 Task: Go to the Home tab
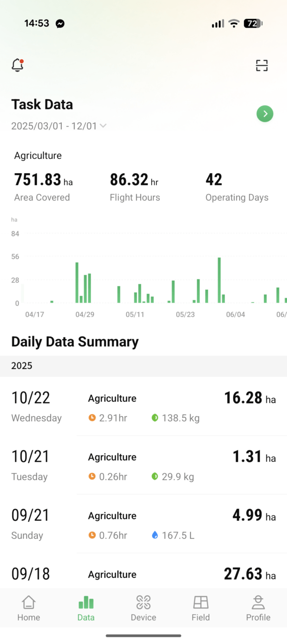(29, 608)
